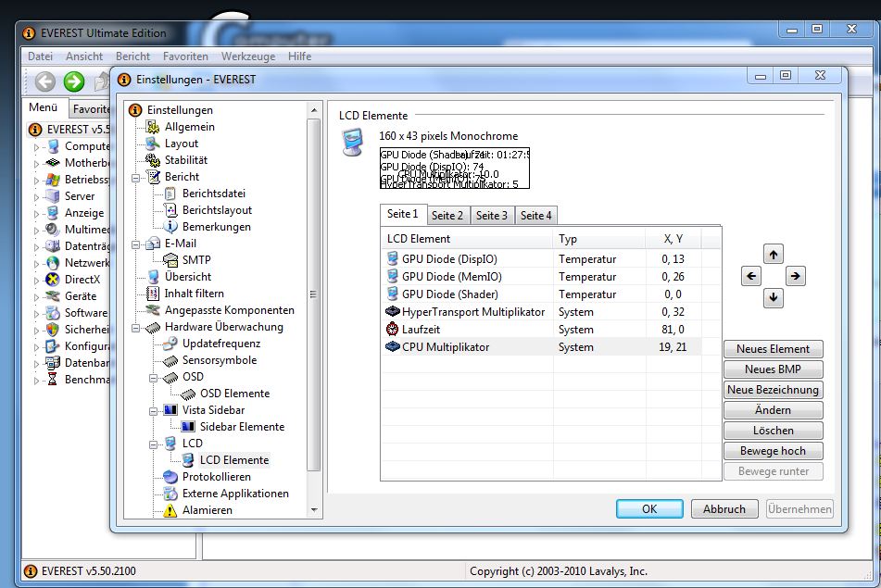
Task: Click the X, Y column header
Action: point(673,239)
